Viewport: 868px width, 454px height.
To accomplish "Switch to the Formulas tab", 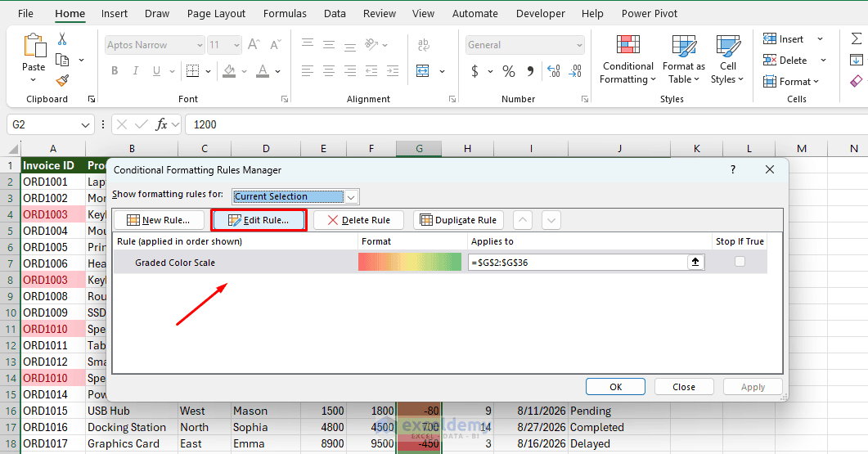I will [x=285, y=13].
